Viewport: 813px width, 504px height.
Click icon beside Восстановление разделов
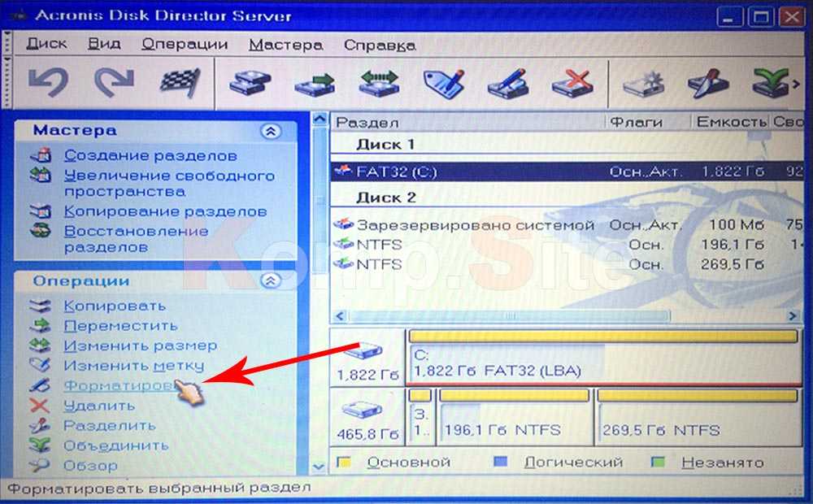41,230
